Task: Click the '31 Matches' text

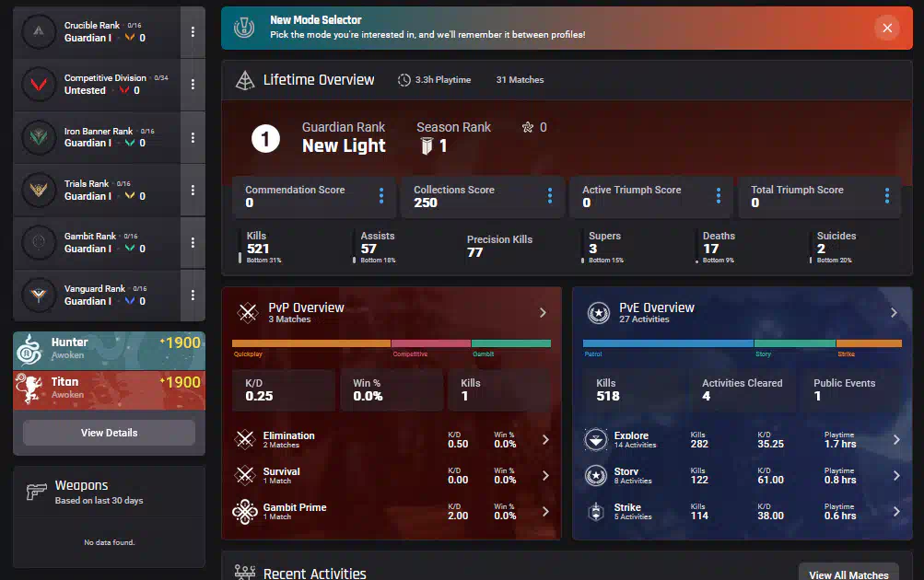Action: [x=520, y=79]
